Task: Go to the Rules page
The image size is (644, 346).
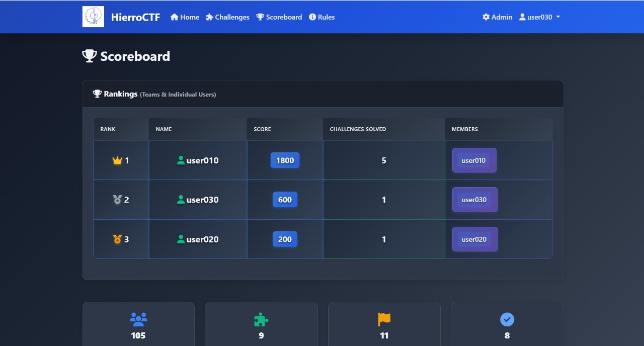Action: tap(322, 17)
